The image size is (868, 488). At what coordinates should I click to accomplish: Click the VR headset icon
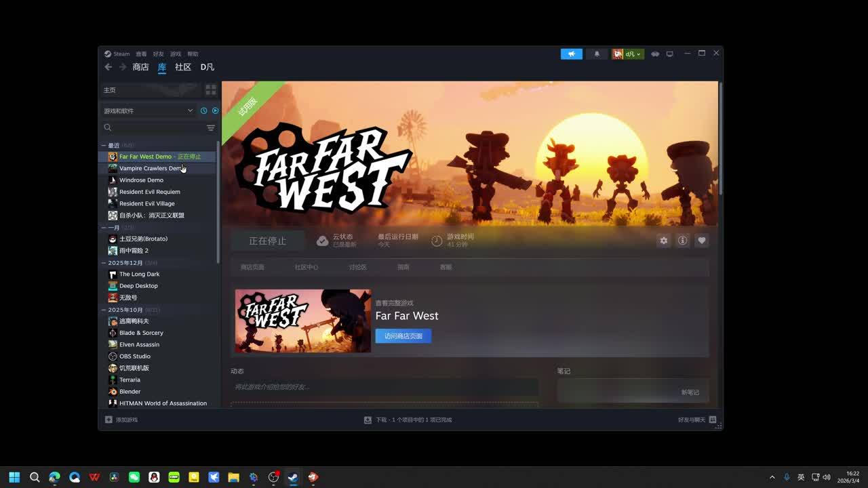(655, 54)
